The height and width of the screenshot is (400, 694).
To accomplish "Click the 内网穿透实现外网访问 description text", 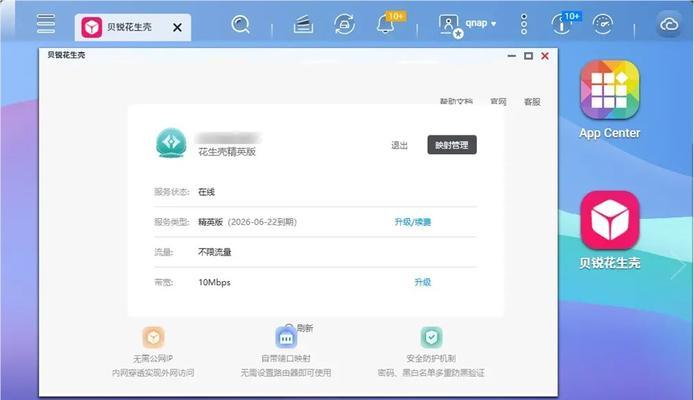I will [x=153, y=373].
